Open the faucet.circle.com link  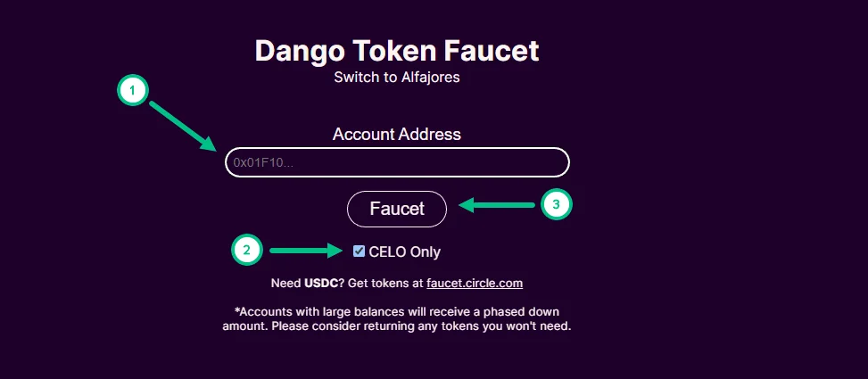475,284
